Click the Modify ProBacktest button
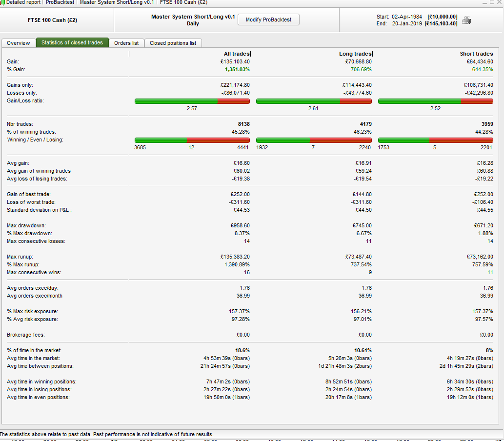The image size is (504, 441). click(268, 20)
